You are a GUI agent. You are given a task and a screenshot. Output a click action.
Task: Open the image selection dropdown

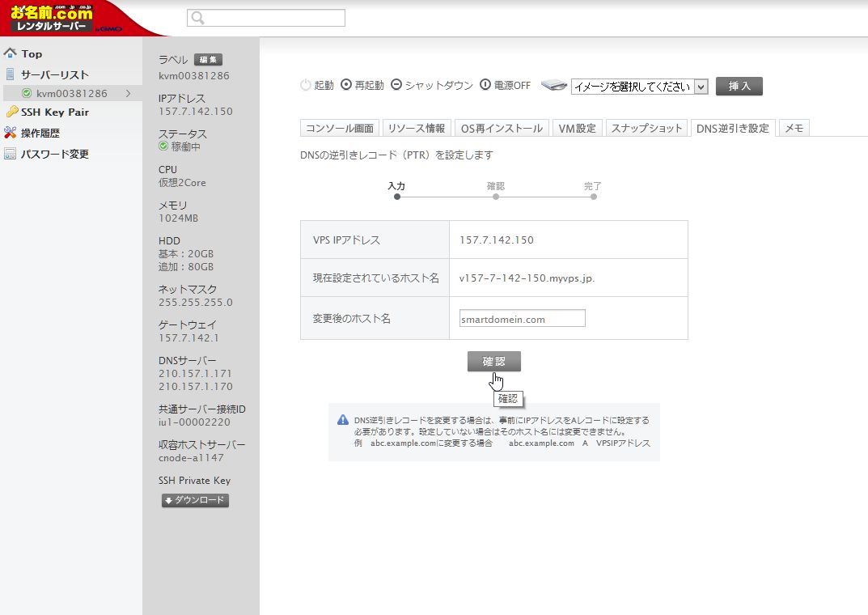point(639,87)
